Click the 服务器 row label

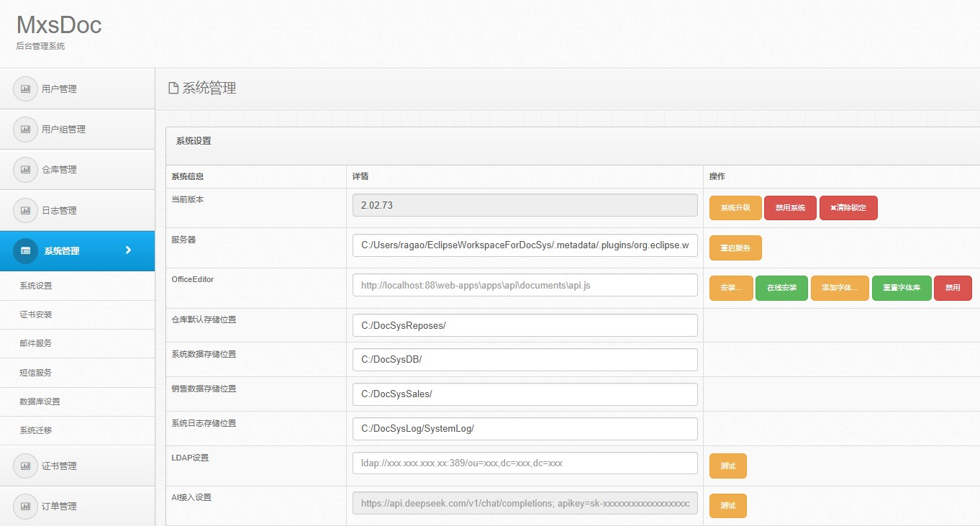(x=183, y=240)
